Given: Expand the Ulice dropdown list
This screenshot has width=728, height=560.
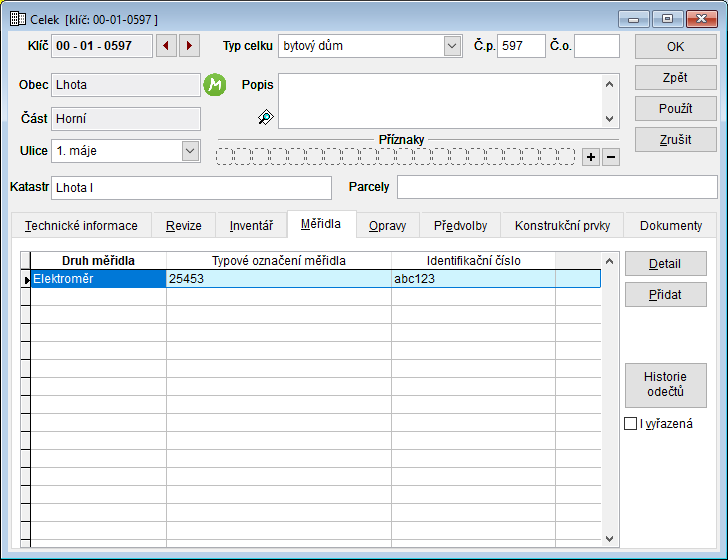Looking at the screenshot, I should point(190,151).
